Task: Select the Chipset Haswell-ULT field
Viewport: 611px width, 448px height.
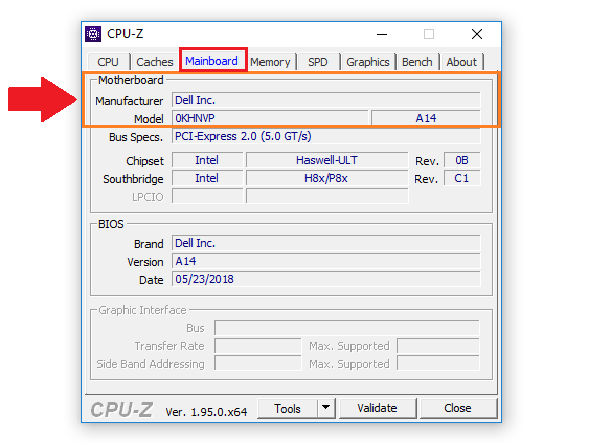Action: click(327, 160)
